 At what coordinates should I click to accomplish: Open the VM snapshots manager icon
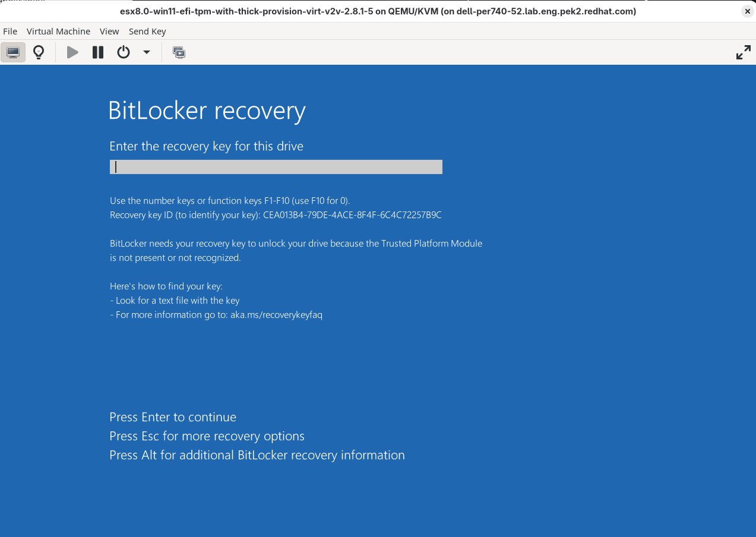tap(179, 52)
